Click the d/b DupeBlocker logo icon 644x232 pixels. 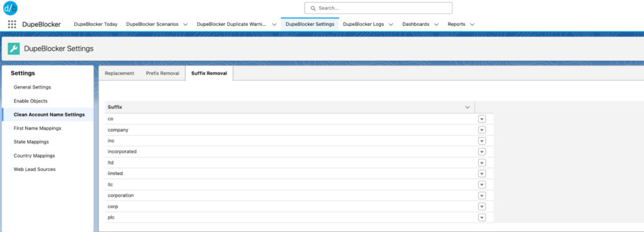[10, 8]
